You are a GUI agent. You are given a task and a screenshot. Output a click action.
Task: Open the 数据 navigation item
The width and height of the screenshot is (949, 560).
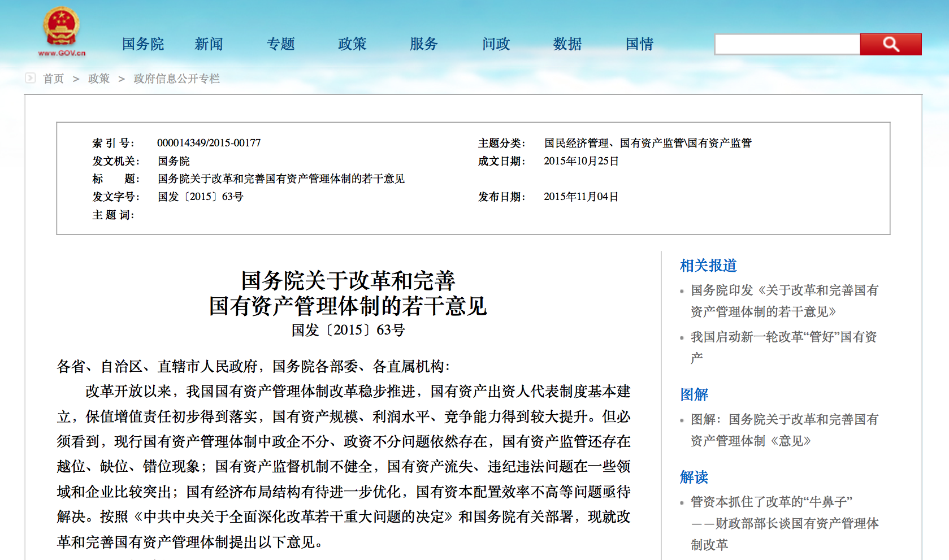(x=567, y=44)
